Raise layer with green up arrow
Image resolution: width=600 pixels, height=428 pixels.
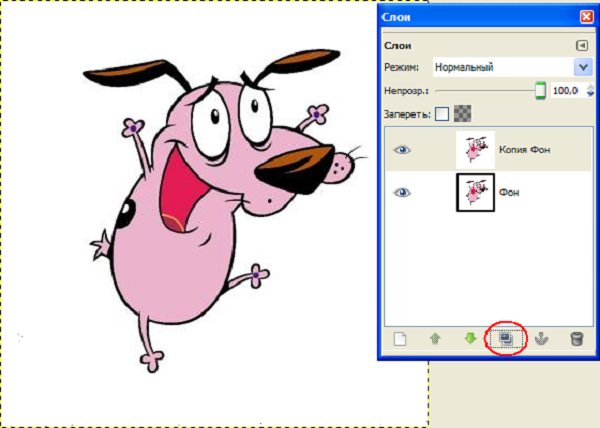coord(435,339)
